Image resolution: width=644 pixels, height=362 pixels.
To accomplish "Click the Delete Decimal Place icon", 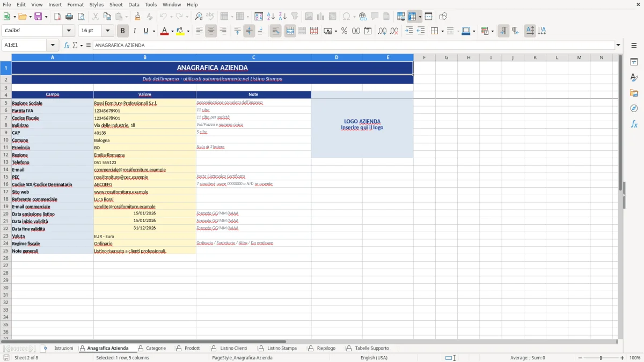I will click(x=394, y=31).
